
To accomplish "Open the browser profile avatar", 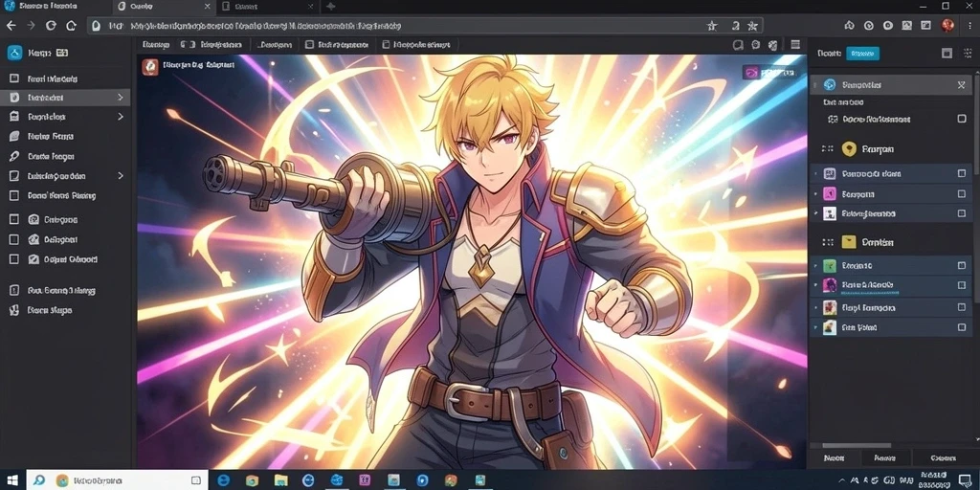I will click(947, 26).
